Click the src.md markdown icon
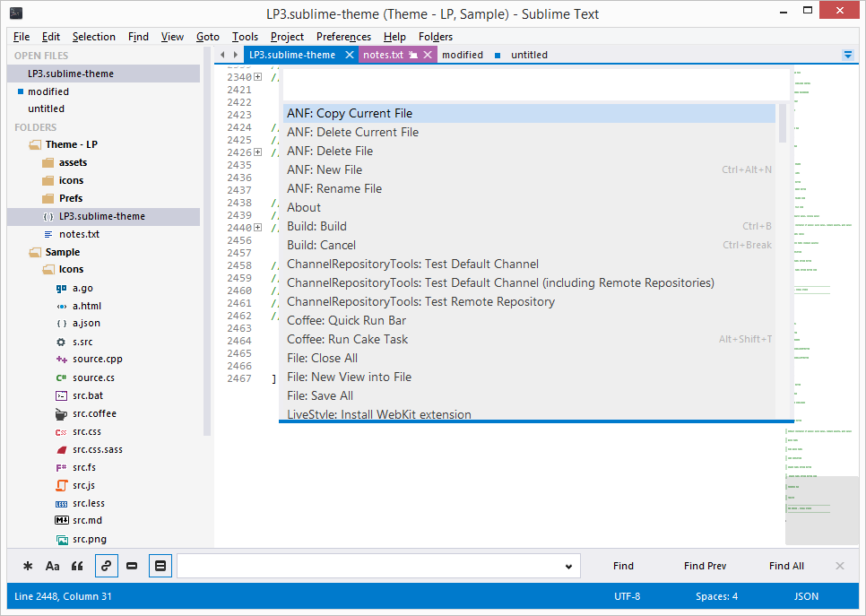 [61, 520]
